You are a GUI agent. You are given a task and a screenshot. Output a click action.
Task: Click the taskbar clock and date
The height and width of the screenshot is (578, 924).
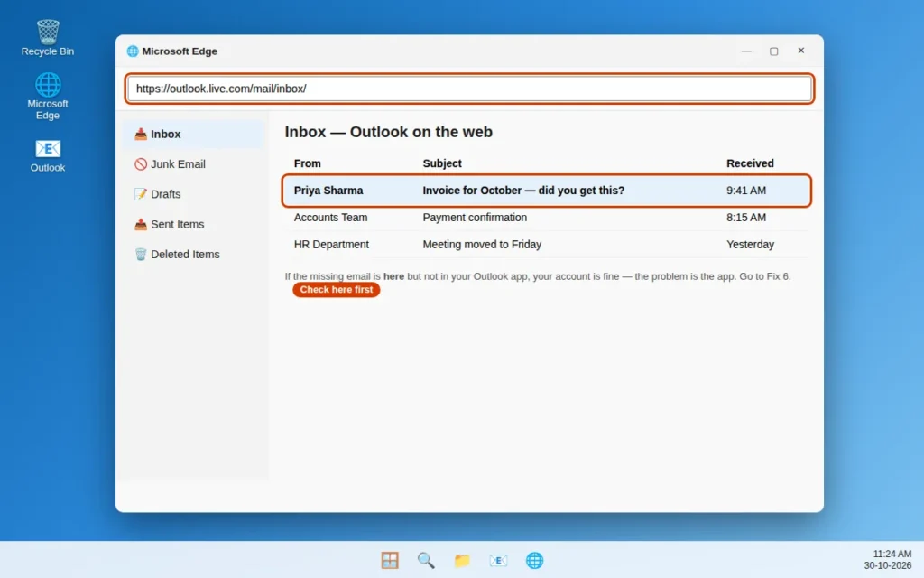coord(888,560)
